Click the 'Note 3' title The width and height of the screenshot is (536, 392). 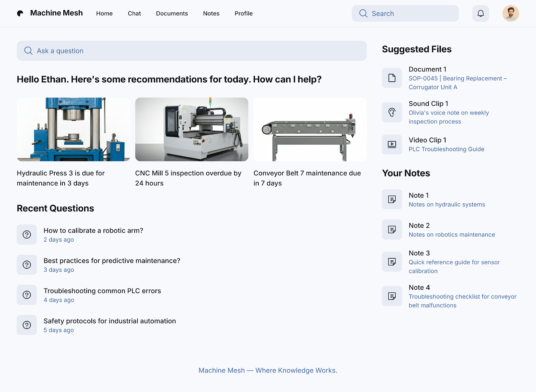click(x=419, y=253)
